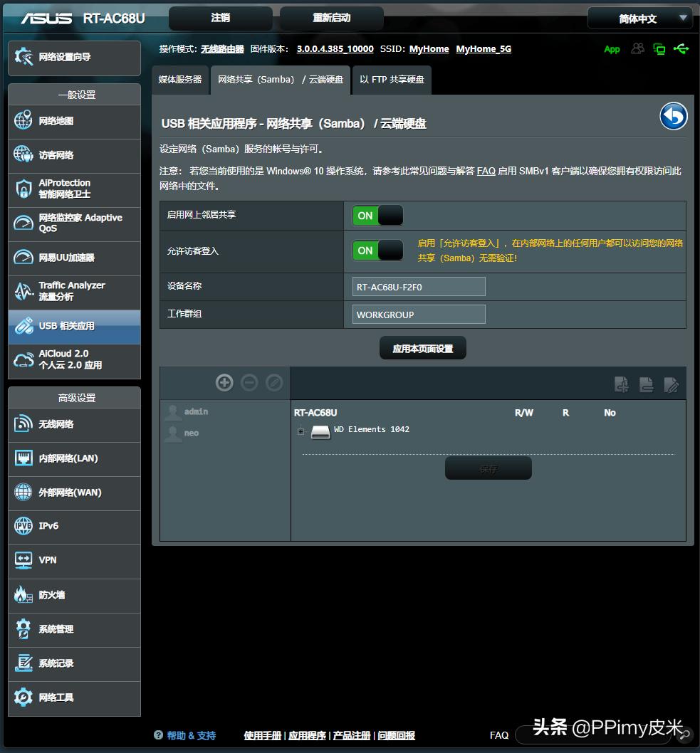Expand the WD Elements 1042 tree node
The width and height of the screenshot is (700, 753).
click(x=301, y=431)
